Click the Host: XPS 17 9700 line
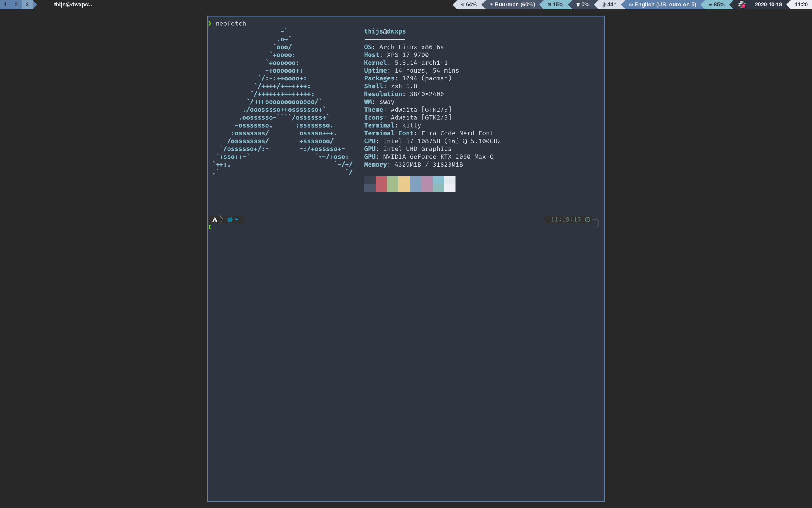This screenshot has width=812, height=508. click(396, 55)
